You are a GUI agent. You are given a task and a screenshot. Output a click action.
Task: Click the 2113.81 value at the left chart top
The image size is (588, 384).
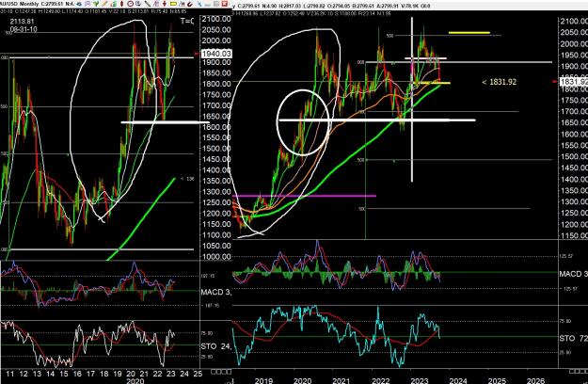click(23, 22)
